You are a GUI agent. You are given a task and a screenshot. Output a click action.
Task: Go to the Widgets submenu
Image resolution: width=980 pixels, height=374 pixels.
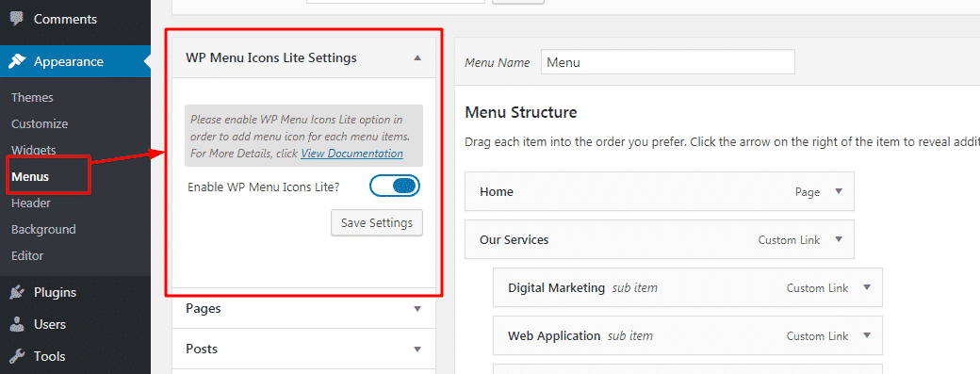click(33, 150)
